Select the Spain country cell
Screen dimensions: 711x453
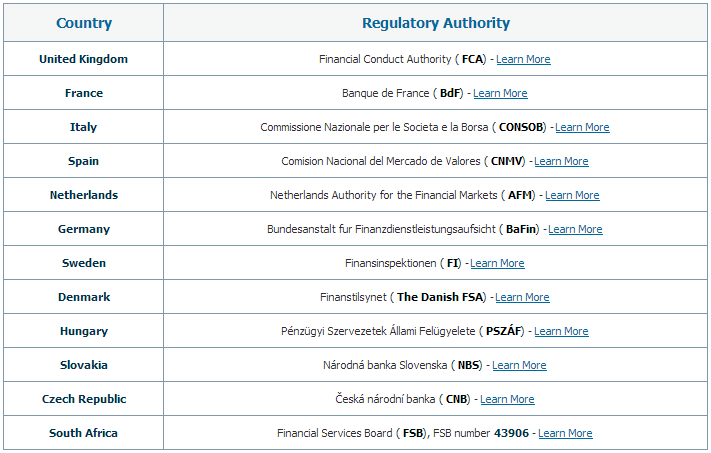[83, 161]
